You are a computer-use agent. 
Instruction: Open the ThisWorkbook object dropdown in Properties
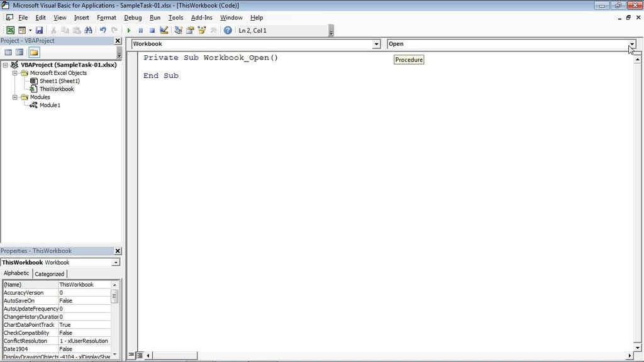(x=116, y=262)
